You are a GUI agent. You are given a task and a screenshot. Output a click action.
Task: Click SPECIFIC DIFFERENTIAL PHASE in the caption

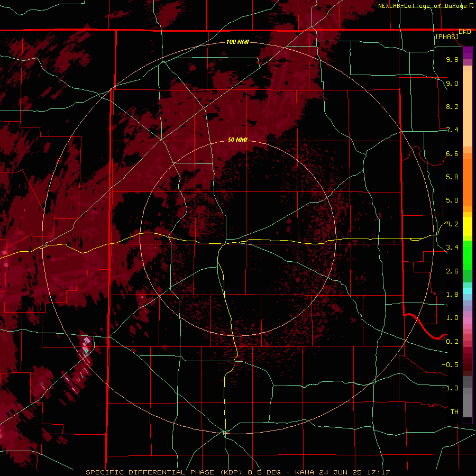[150, 472]
